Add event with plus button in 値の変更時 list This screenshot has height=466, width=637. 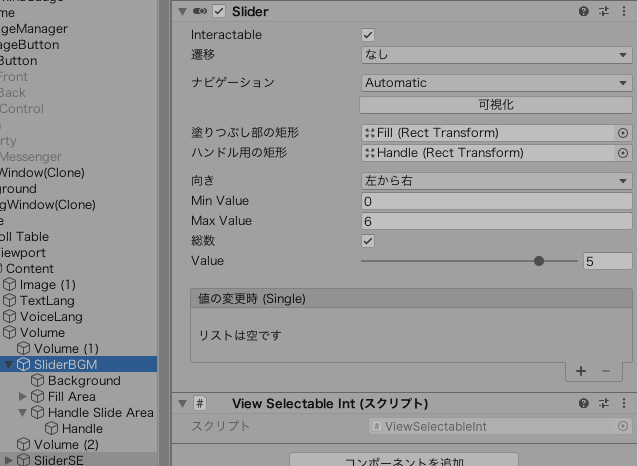pos(581,371)
